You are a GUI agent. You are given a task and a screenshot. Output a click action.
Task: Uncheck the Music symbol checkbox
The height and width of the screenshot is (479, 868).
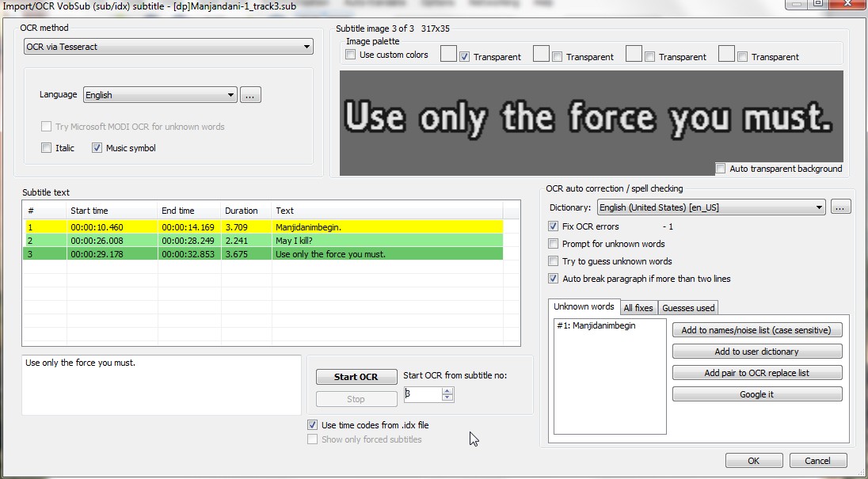pyautogui.click(x=97, y=148)
